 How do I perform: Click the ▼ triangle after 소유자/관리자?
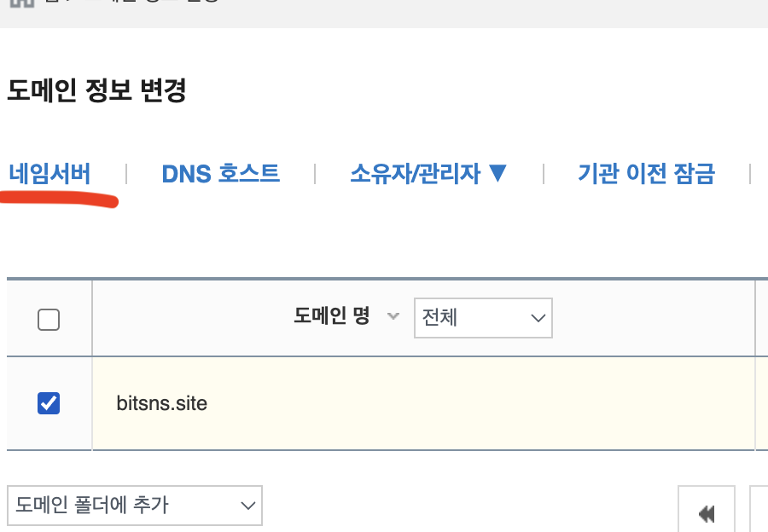[x=497, y=173]
